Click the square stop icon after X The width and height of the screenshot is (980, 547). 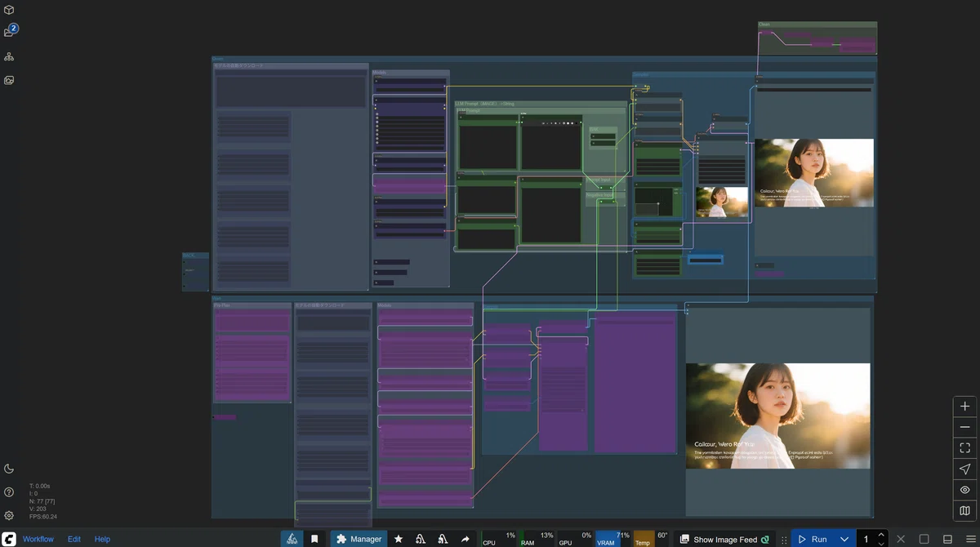point(924,539)
